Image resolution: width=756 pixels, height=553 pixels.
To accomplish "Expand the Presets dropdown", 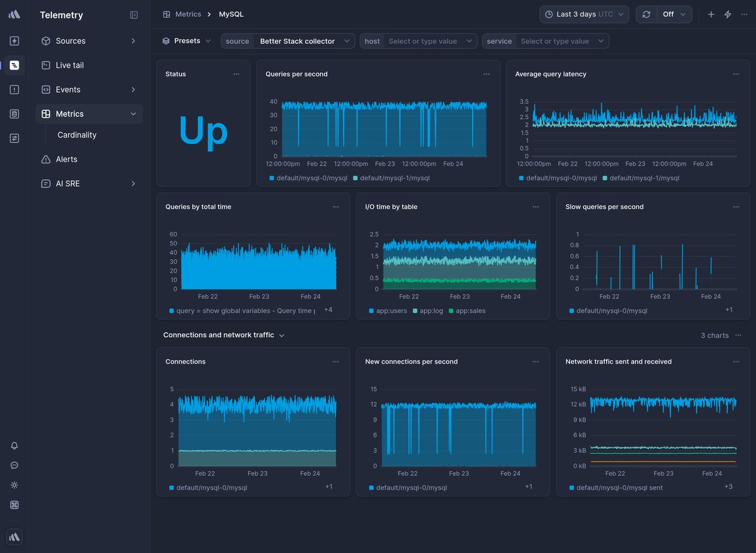I will point(187,40).
